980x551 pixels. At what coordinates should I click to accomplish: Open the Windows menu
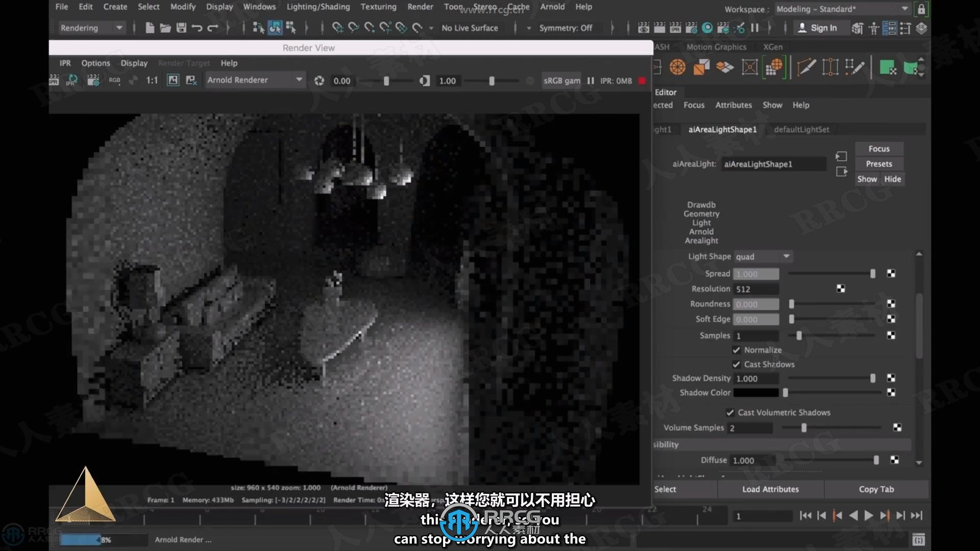259,7
